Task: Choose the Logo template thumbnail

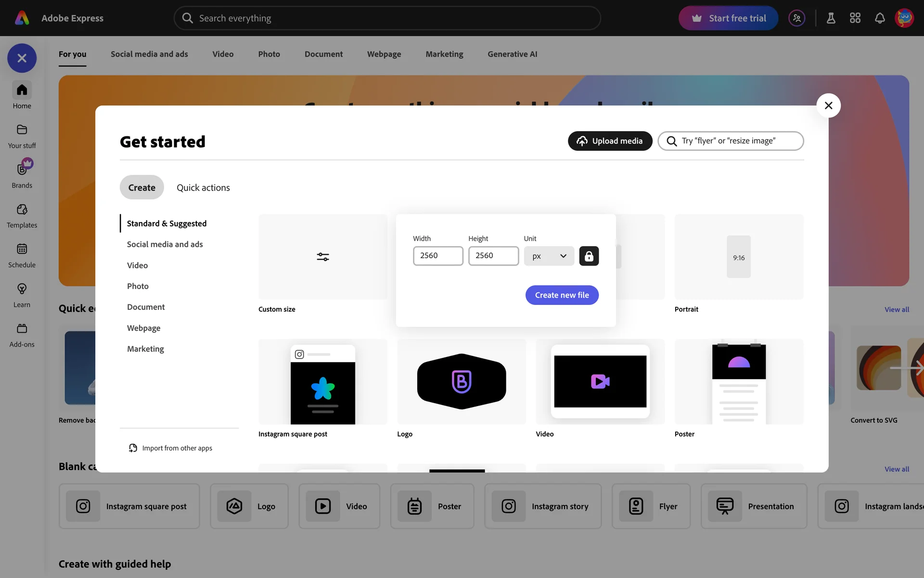Action: tap(461, 381)
